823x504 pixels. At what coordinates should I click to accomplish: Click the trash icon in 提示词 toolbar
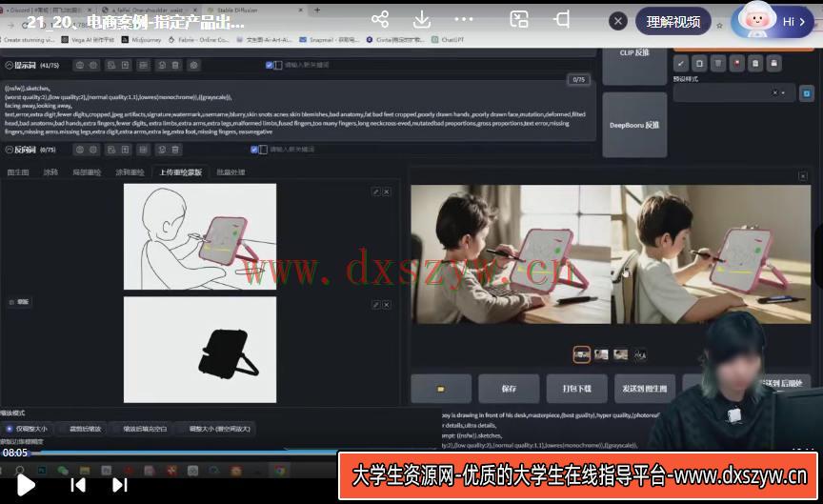tap(175, 65)
